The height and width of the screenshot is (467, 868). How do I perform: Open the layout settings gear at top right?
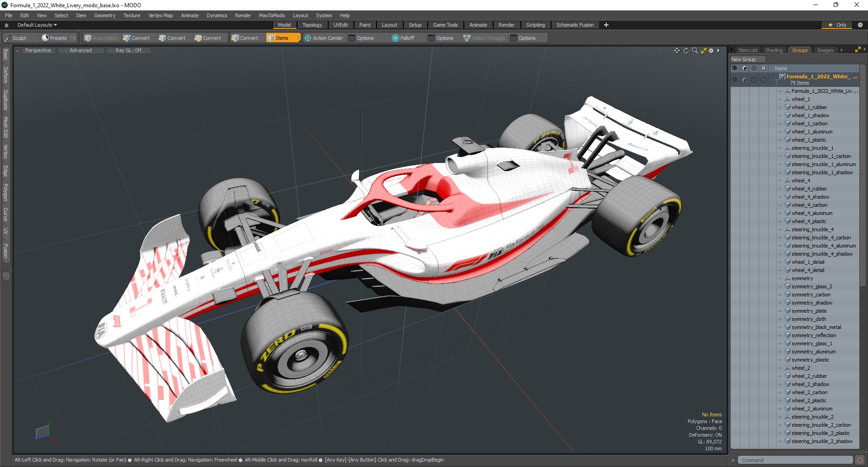(x=860, y=25)
